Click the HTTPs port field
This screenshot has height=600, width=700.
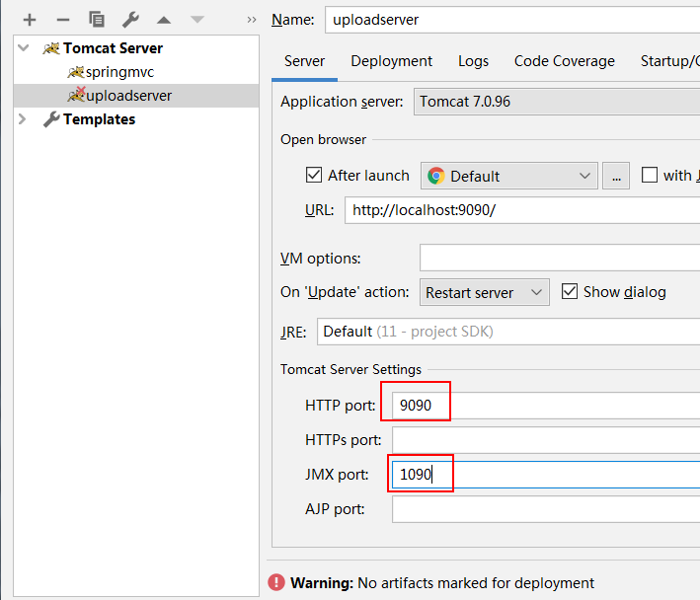click(546, 440)
